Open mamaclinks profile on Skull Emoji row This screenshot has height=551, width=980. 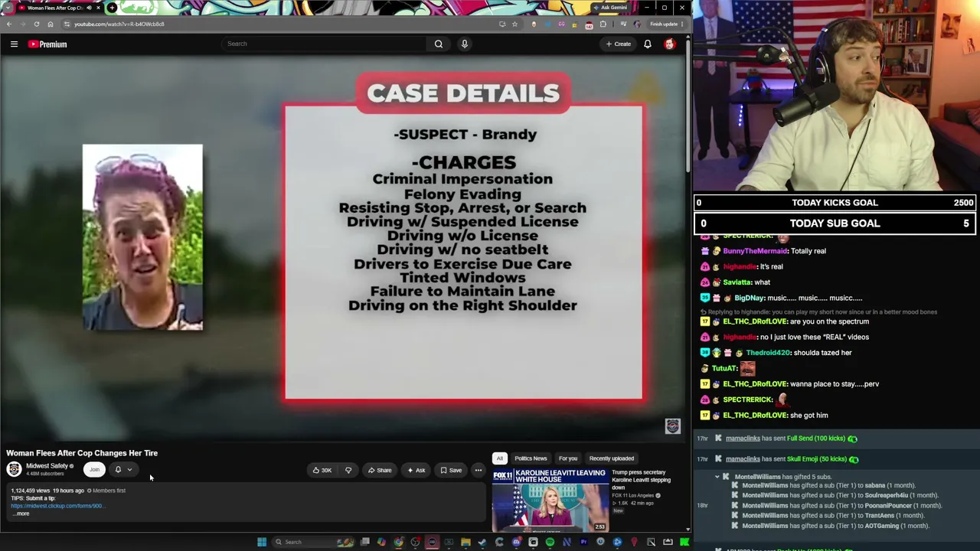coord(743,459)
